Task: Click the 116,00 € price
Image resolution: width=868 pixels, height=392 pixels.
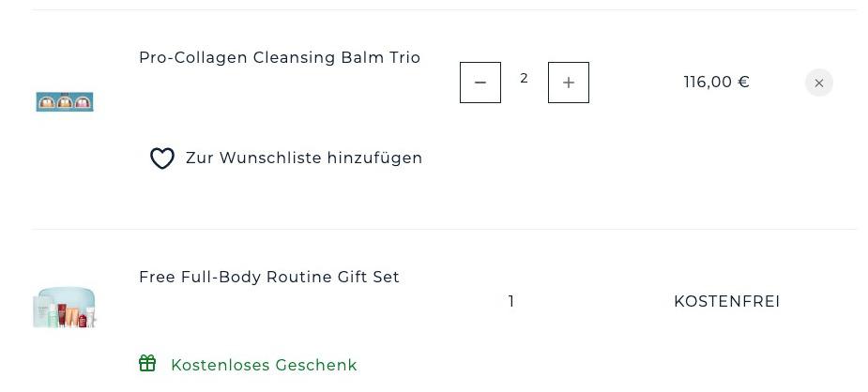Action: click(717, 83)
